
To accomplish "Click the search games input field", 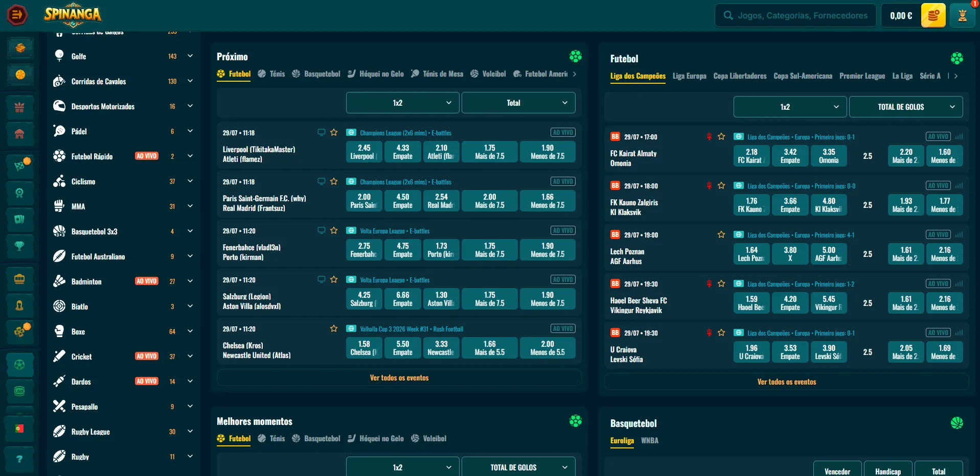I will pyautogui.click(x=795, y=15).
